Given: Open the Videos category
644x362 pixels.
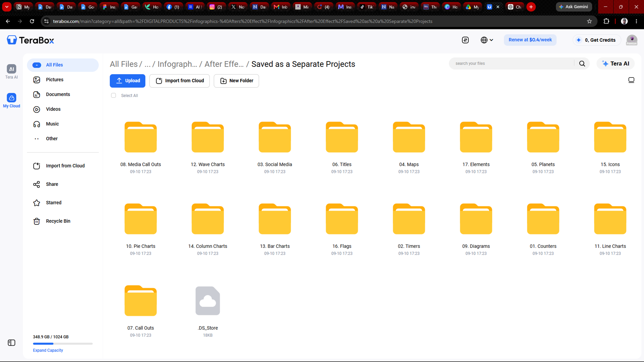Looking at the screenshot, I should 63,109.
